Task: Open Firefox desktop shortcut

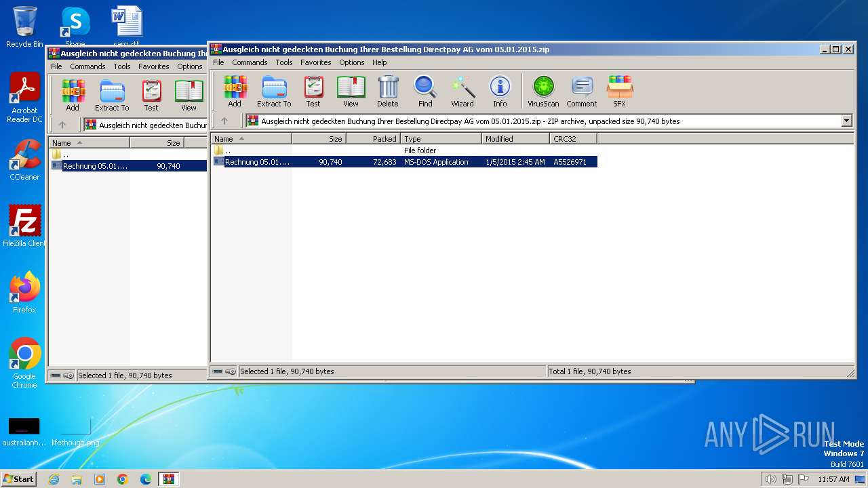Action: (24, 292)
